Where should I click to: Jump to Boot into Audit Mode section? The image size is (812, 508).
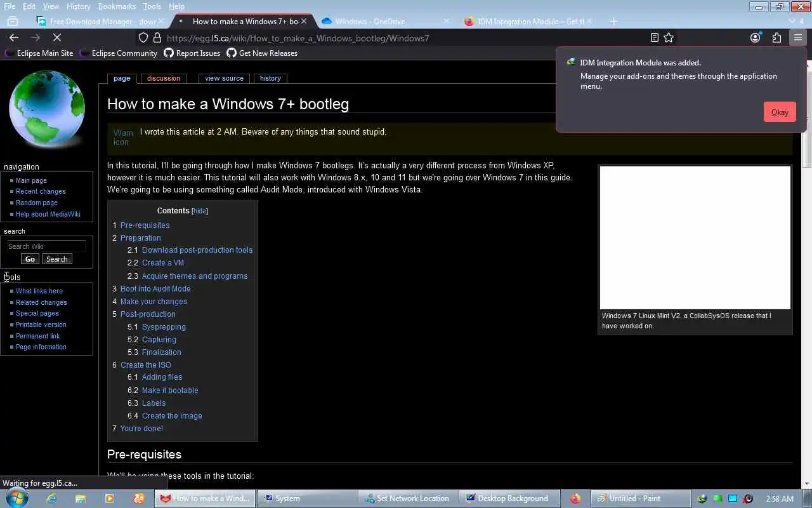pos(155,289)
